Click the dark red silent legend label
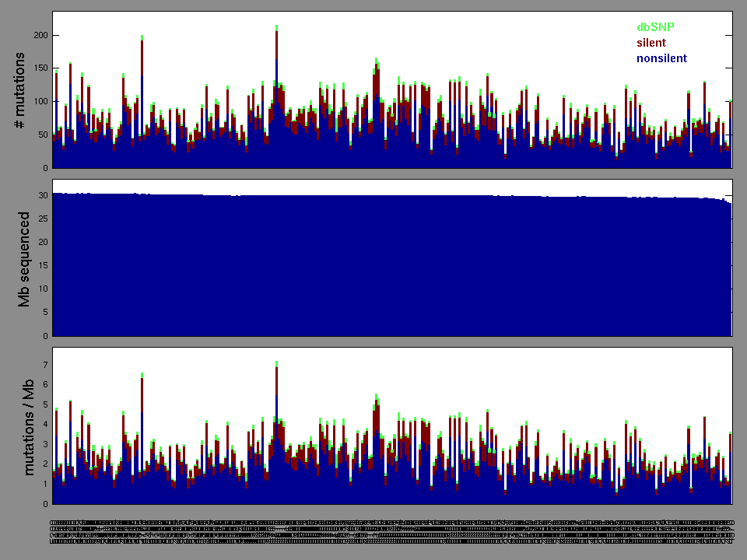This screenshot has width=747, height=560. pyautogui.click(x=651, y=43)
